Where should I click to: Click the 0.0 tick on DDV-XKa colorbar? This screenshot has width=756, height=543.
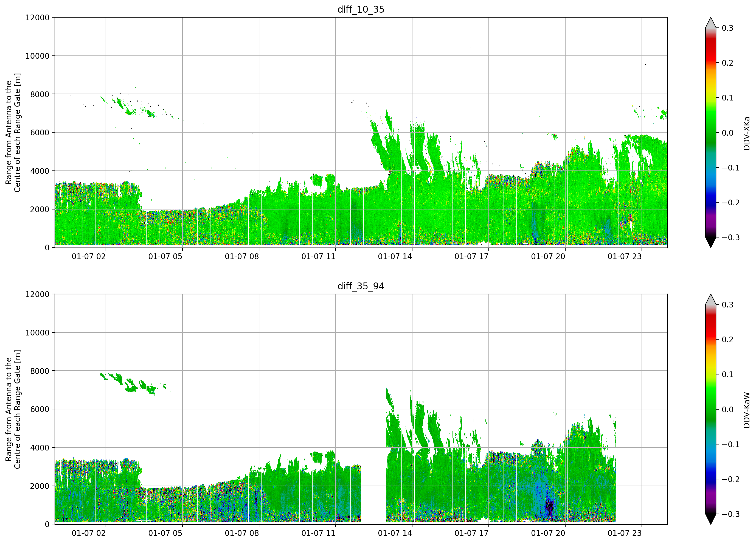tap(728, 133)
